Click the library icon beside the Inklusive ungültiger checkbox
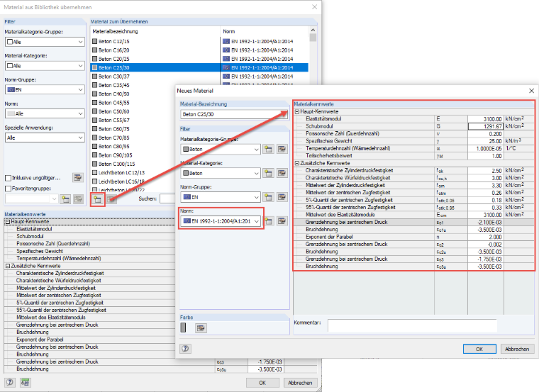This screenshot has width=539, height=392. click(x=78, y=178)
